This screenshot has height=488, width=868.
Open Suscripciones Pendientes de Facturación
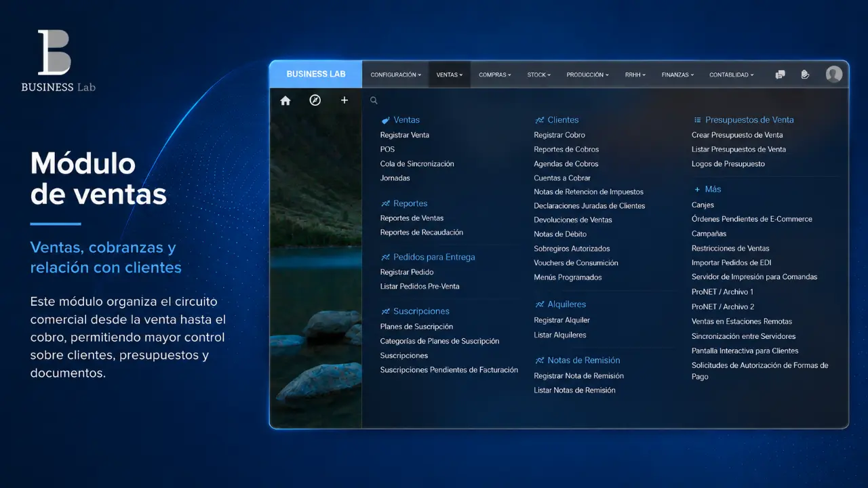click(449, 370)
